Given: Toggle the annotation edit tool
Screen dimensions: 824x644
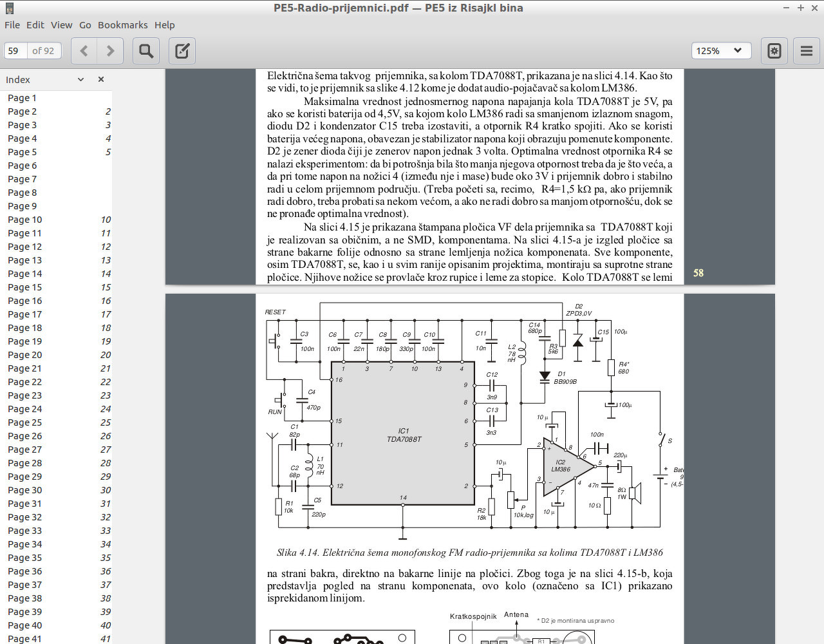Looking at the screenshot, I should [182, 51].
